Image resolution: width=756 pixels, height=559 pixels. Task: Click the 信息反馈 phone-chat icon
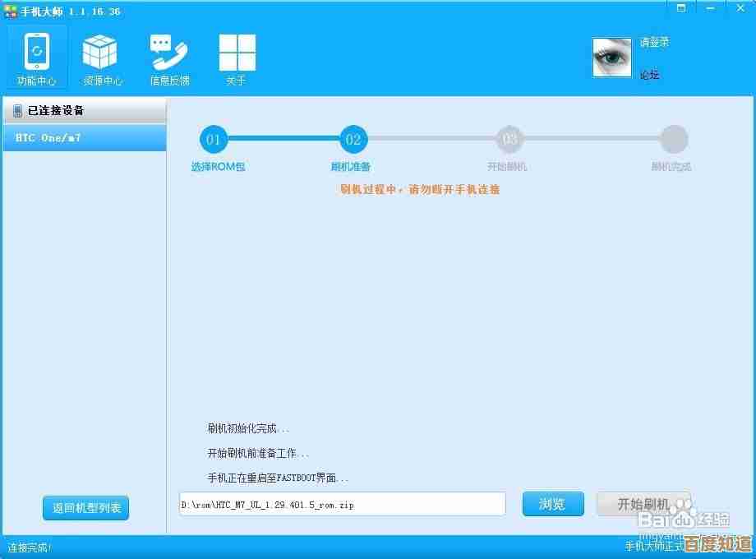coord(168,53)
